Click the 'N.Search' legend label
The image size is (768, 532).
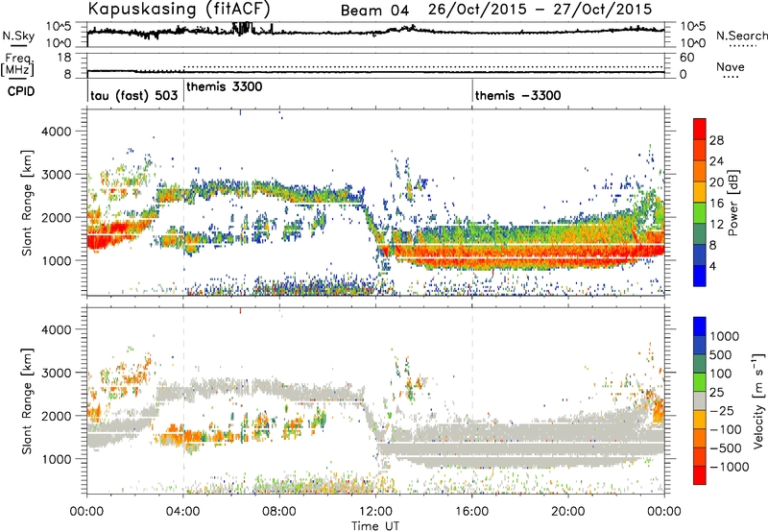[x=741, y=36]
